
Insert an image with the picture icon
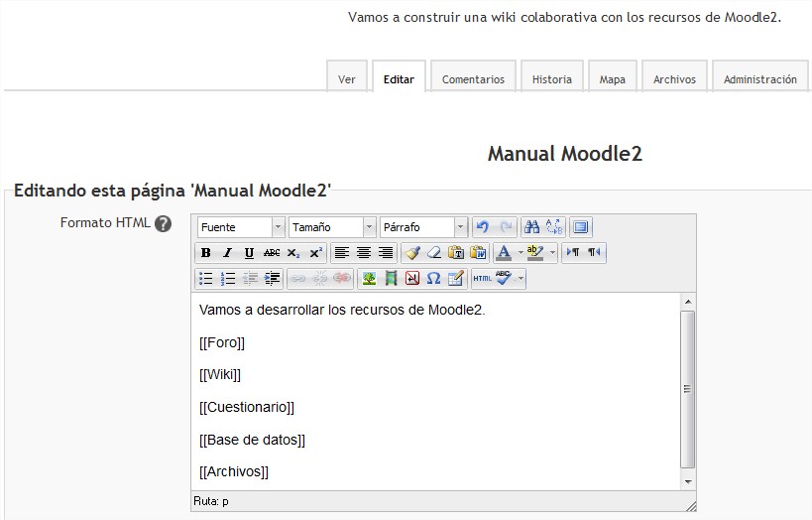coord(369,279)
